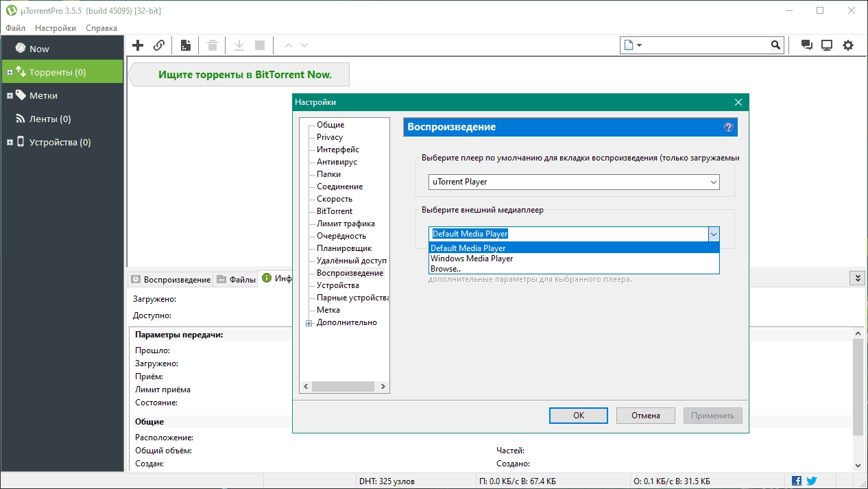
Task: Click the trash remove torrent icon
Action: (213, 45)
